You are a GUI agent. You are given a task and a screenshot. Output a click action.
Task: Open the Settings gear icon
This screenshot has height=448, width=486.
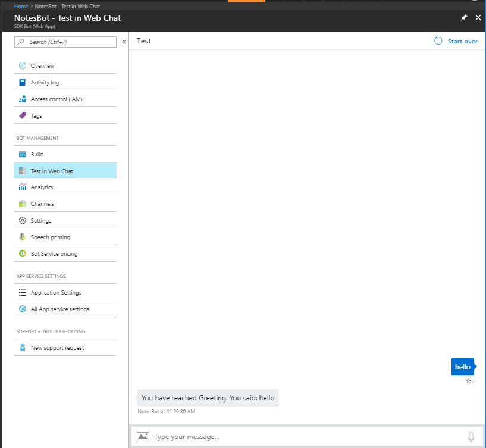click(x=21, y=220)
